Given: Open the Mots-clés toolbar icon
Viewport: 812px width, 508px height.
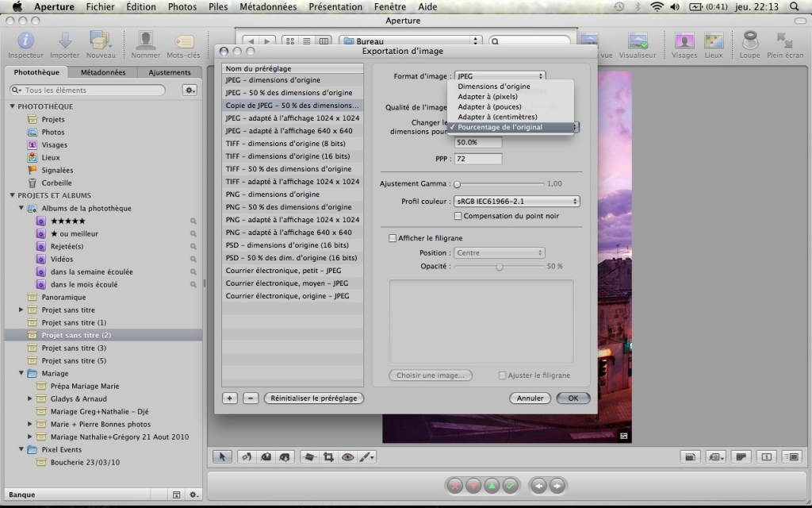Looking at the screenshot, I should (x=183, y=41).
